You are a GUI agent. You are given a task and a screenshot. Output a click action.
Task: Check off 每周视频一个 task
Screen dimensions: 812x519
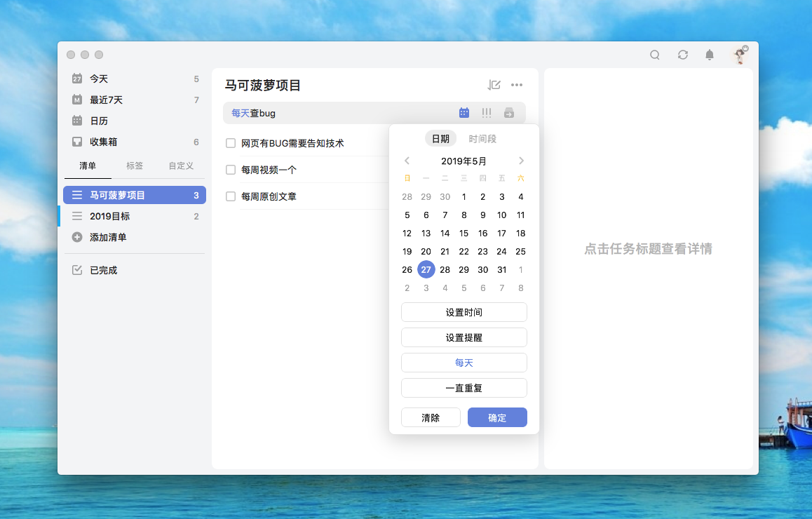pos(231,170)
